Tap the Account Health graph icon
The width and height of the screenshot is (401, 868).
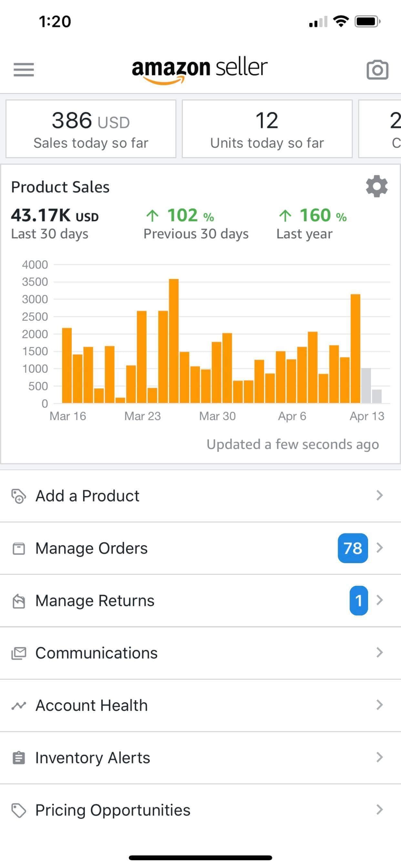point(18,705)
